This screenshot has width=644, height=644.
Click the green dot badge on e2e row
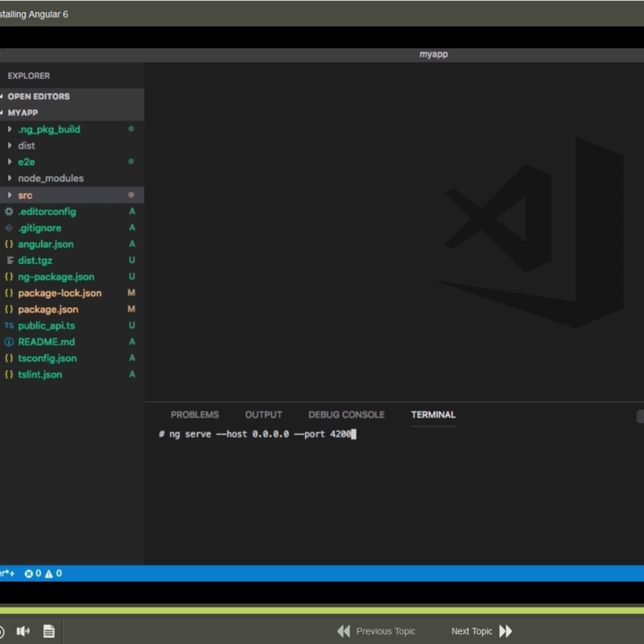point(131,162)
